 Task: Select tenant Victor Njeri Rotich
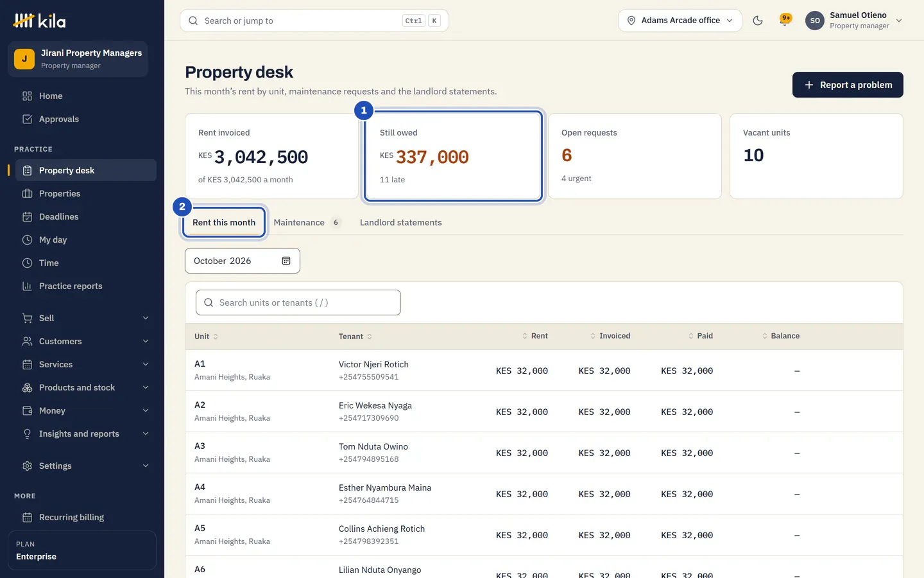[373, 364]
